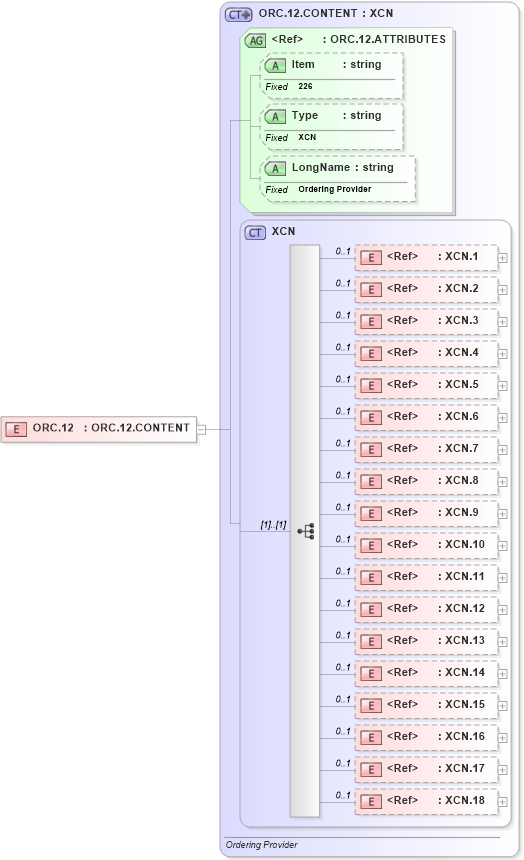
Task: Click the E icon of XCN.10
Action: pyautogui.click(x=371, y=546)
